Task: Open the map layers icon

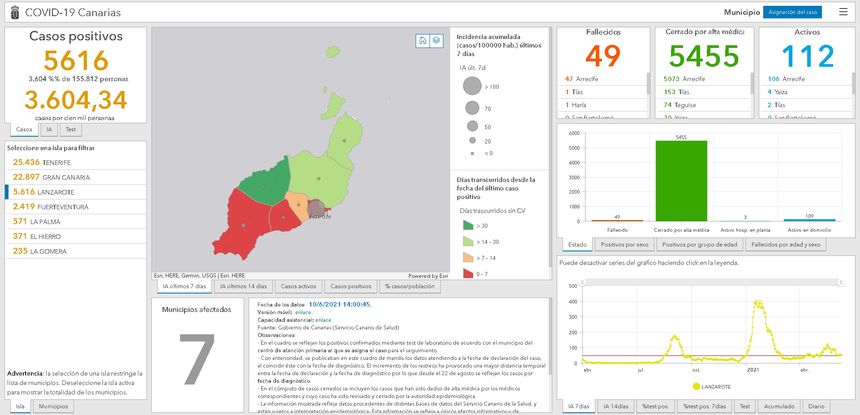Action: point(436,40)
